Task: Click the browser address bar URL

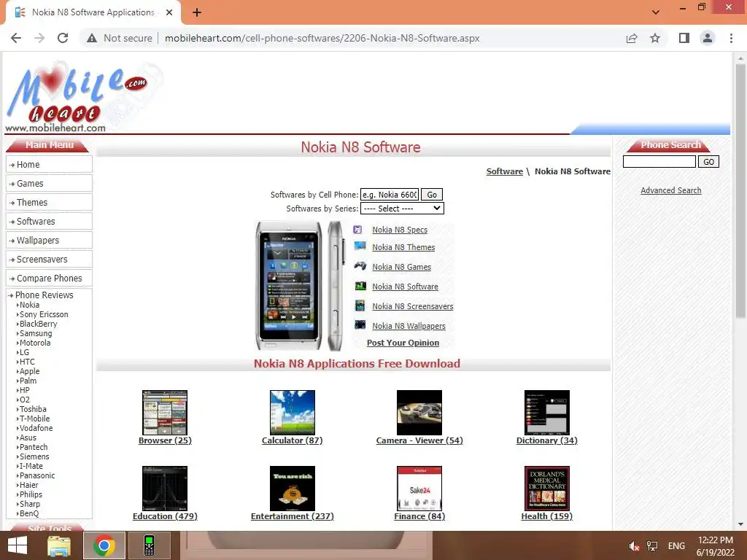Action: tap(322, 38)
